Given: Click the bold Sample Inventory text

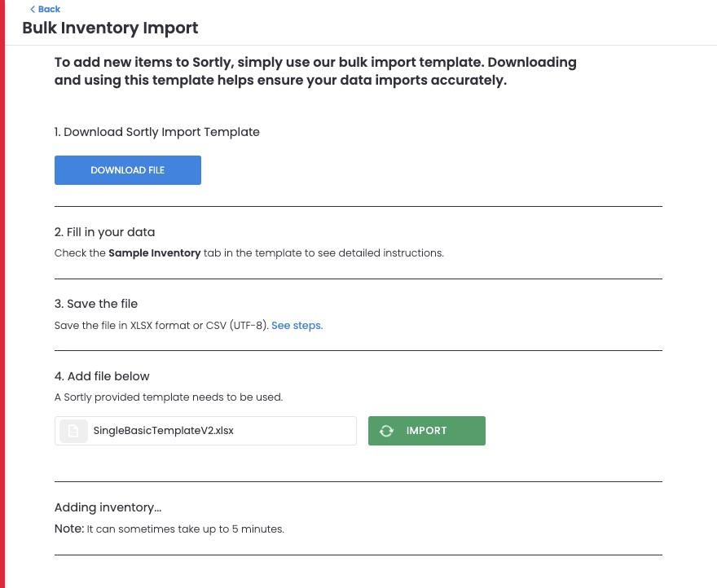Looking at the screenshot, I should [154, 253].
